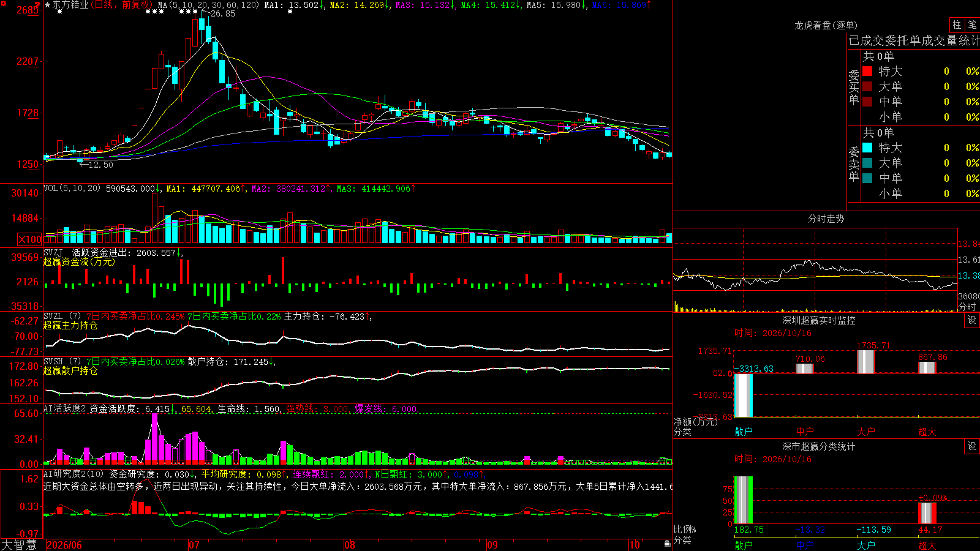Switch to 柱 bar display mode
Viewport: 980px width, 551px height.
tap(957, 25)
